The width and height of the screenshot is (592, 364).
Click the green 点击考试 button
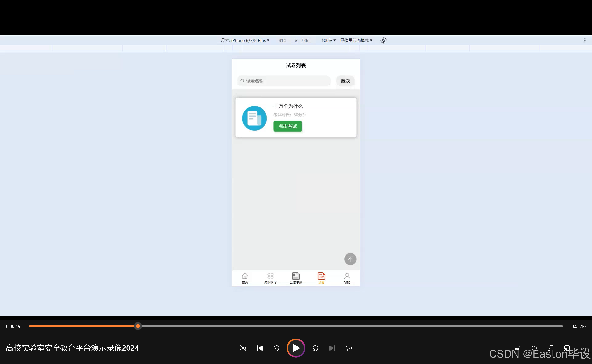pyautogui.click(x=287, y=126)
